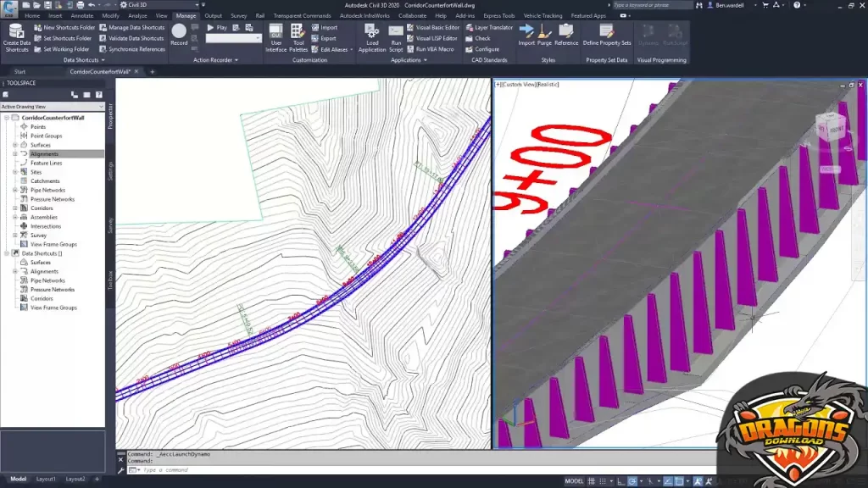Screen dimensions: 868x488
Task: Click the Export icon in Customization panel
Action: click(317, 38)
